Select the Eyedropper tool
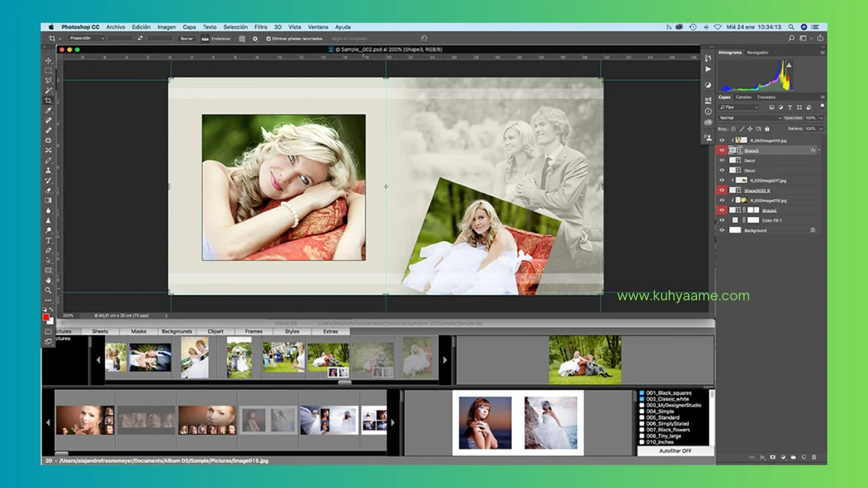 [48, 110]
